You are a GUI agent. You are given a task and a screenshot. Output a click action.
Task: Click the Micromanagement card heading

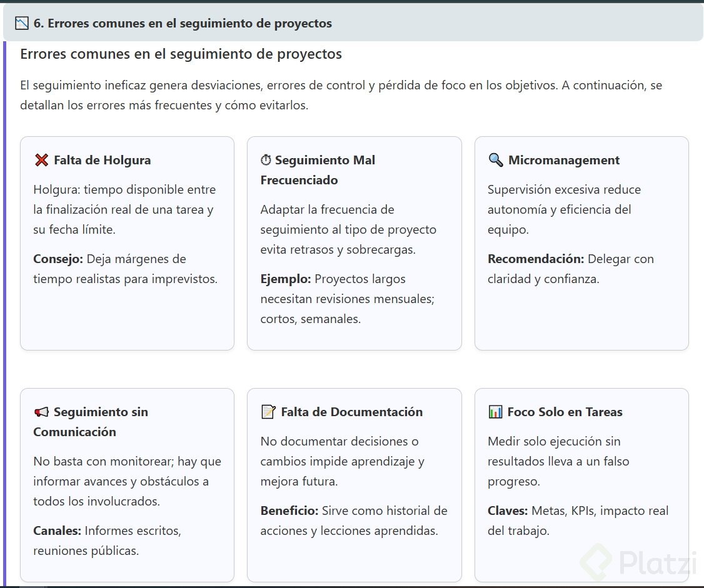pos(563,160)
